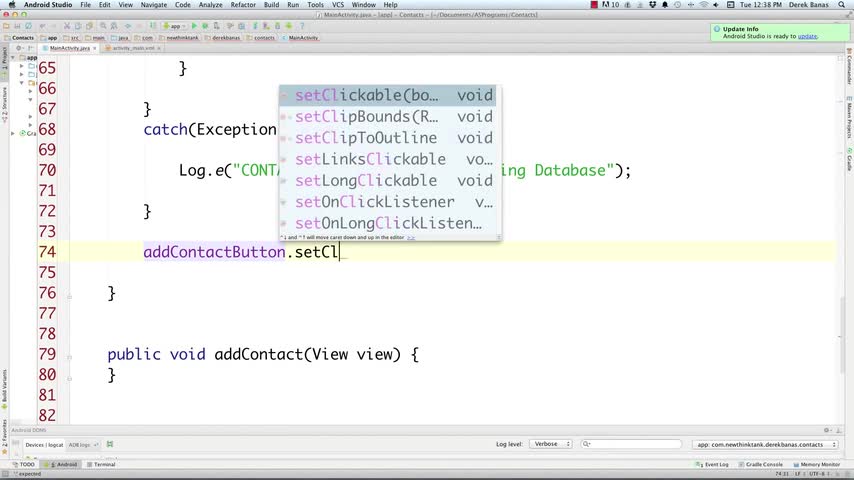Click the fold marker on line 79

click(70, 357)
